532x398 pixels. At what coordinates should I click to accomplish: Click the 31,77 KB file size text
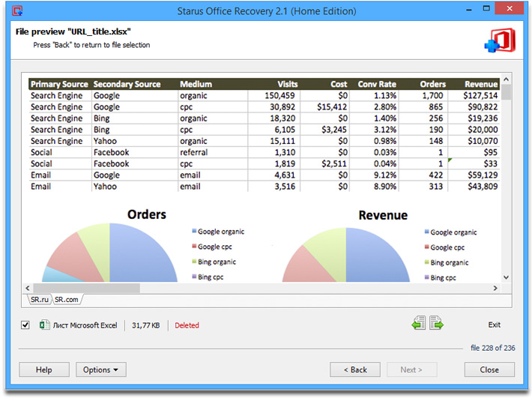click(x=146, y=325)
